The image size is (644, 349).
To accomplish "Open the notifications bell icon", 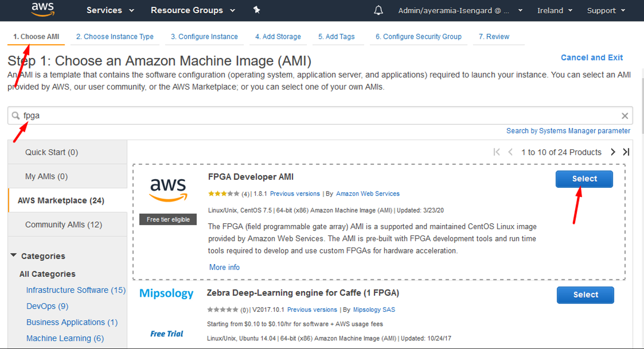I will 378,10.
